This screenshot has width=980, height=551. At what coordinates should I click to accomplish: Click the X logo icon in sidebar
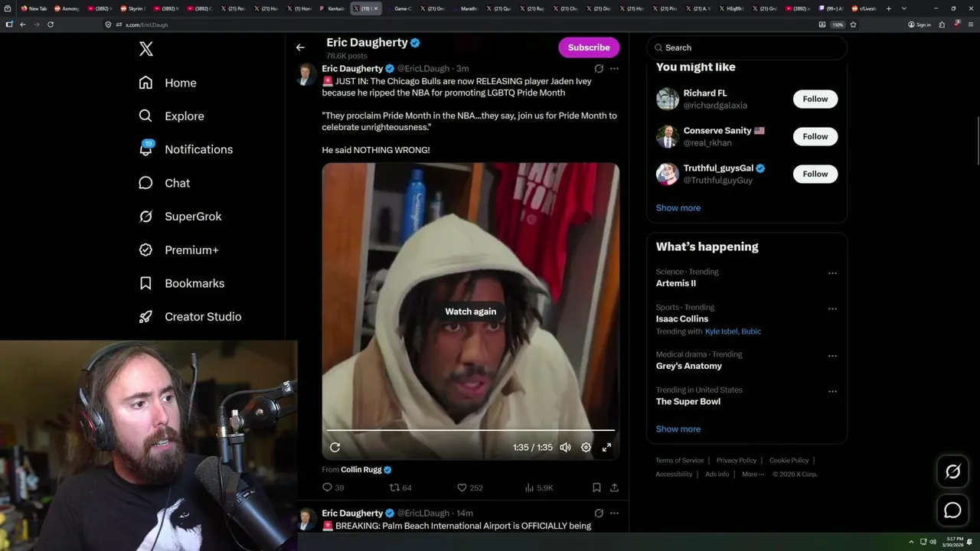146,49
